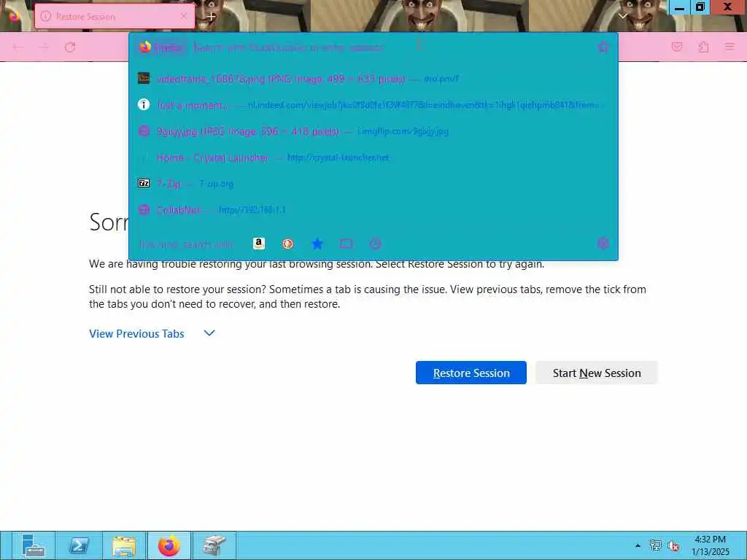Image resolution: width=747 pixels, height=560 pixels.
Task: Click Start New Session button
Action: (597, 373)
